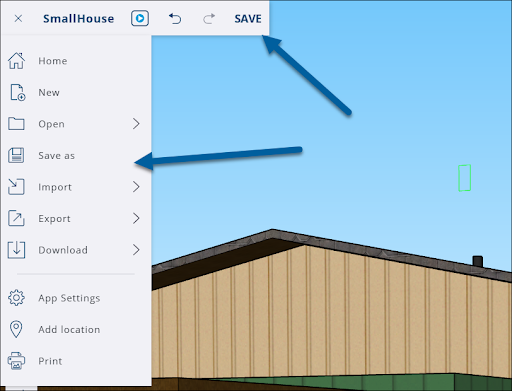512x391 pixels.
Task: Click the App Settings gear icon
Action: click(x=16, y=298)
